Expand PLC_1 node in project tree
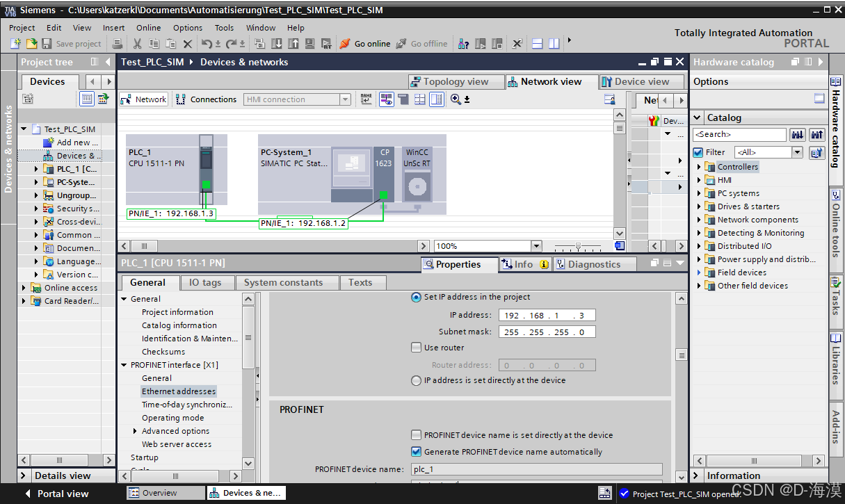The image size is (845, 504). coord(37,169)
